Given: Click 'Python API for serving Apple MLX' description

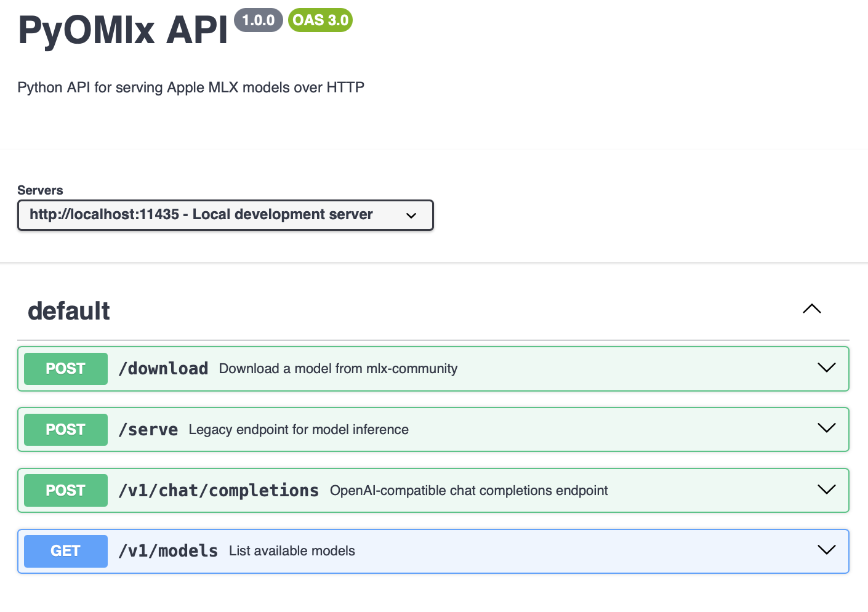Looking at the screenshot, I should click(x=191, y=87).
